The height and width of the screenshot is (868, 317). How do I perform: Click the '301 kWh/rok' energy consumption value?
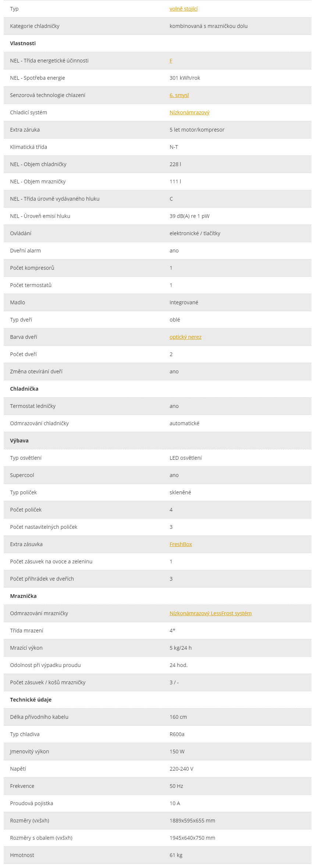[185, 78]
